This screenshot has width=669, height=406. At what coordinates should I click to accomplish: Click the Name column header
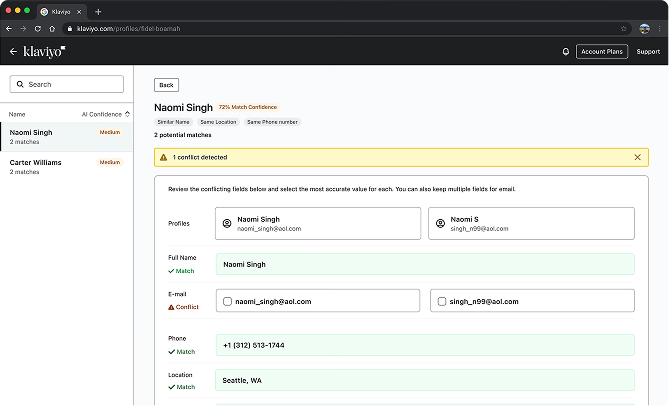pos(17,114)
